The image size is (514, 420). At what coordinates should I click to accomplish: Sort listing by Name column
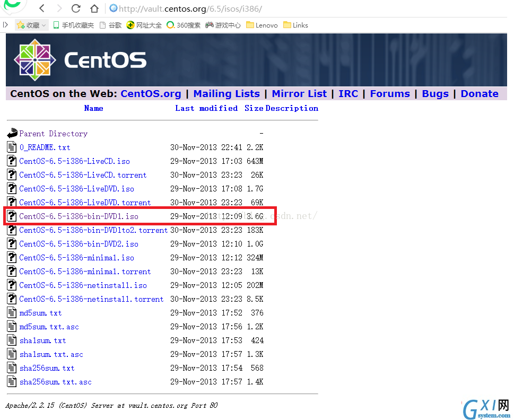click(93, 108)
